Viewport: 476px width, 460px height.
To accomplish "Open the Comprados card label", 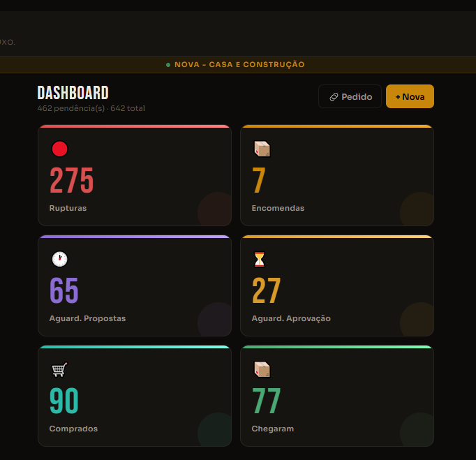I will 73,429.
